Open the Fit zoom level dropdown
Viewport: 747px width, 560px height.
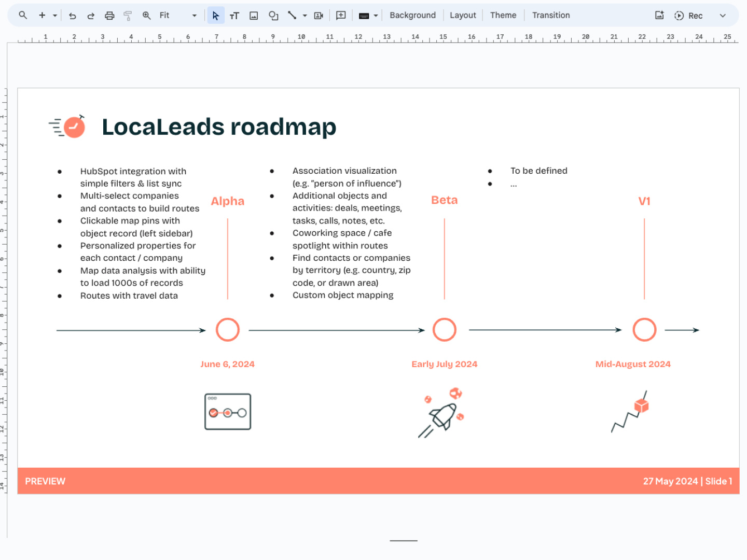tap(178, 16)
